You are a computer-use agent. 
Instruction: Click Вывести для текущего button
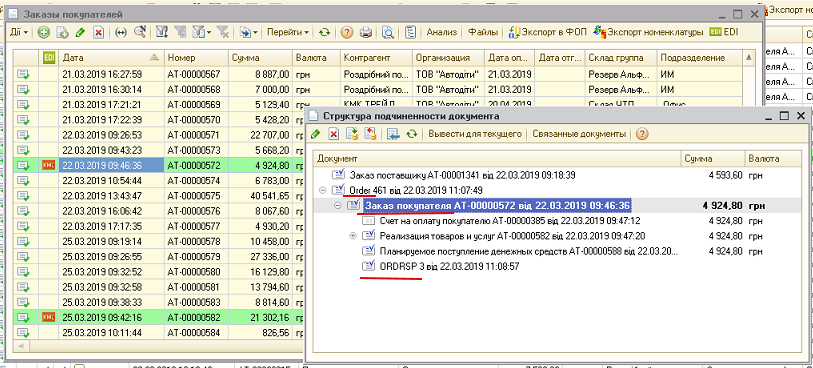click(474, 134)
